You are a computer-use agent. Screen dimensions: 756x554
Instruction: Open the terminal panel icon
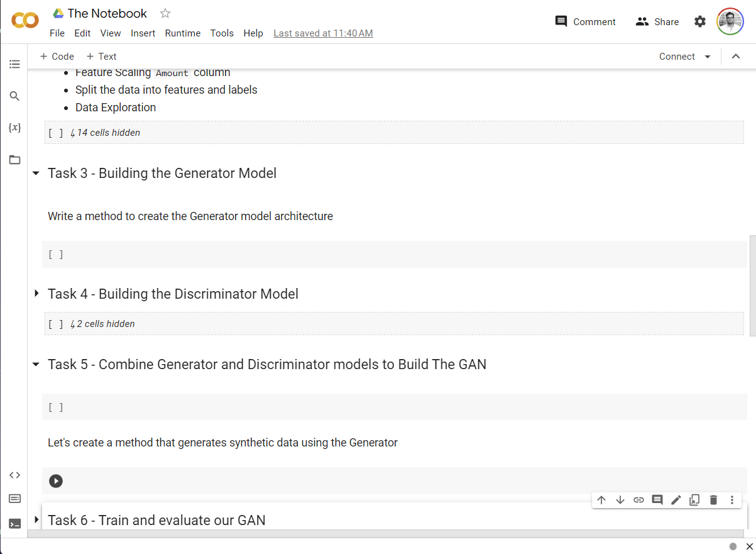(x=14, y=523)
